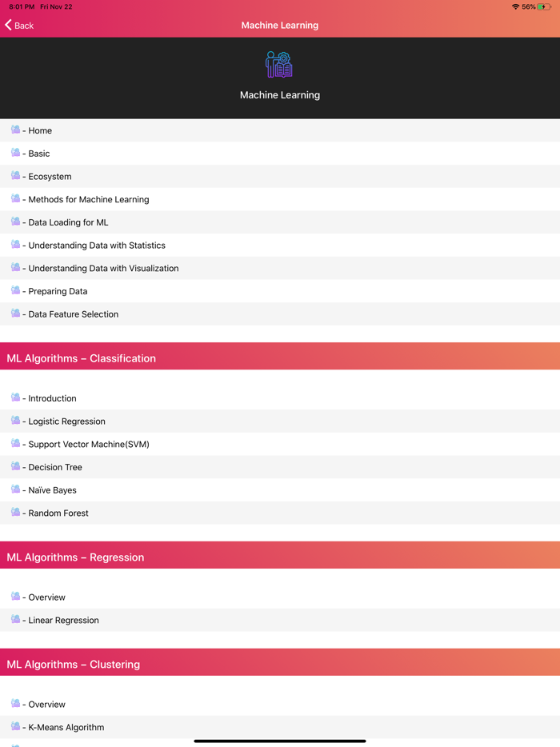Select the ML Algorithms – Clustering header
Viewport: 560px width, 747px height.
click(280, 662)
